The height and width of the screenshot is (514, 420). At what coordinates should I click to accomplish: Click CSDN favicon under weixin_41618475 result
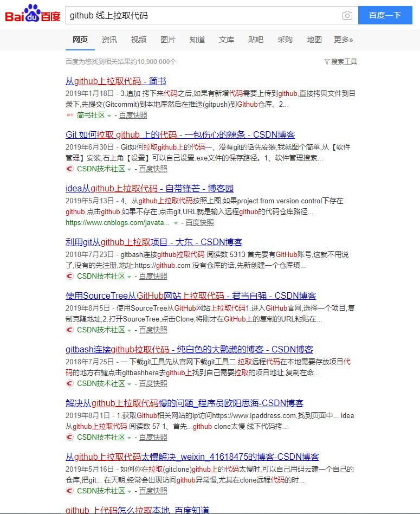click(69, 491)
